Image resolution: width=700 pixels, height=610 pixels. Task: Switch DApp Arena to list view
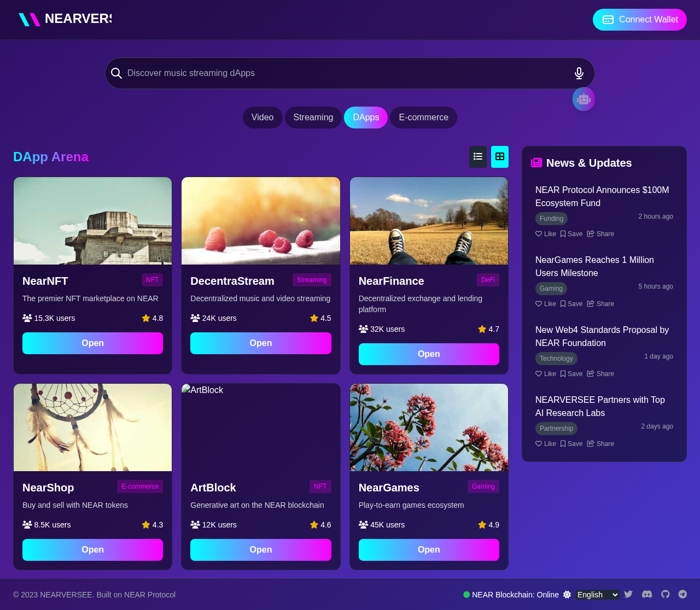pyautogui.click(x=477, y=156)
